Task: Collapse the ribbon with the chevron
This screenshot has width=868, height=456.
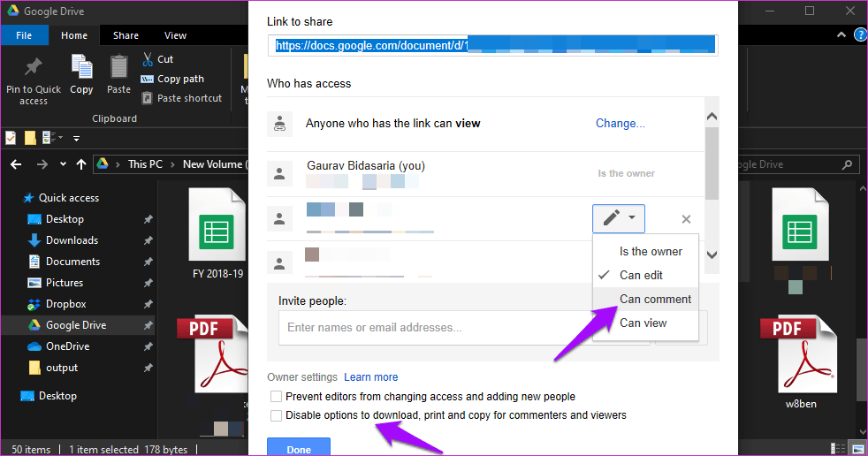Action: pyautogui.click(x=841, y=34)
